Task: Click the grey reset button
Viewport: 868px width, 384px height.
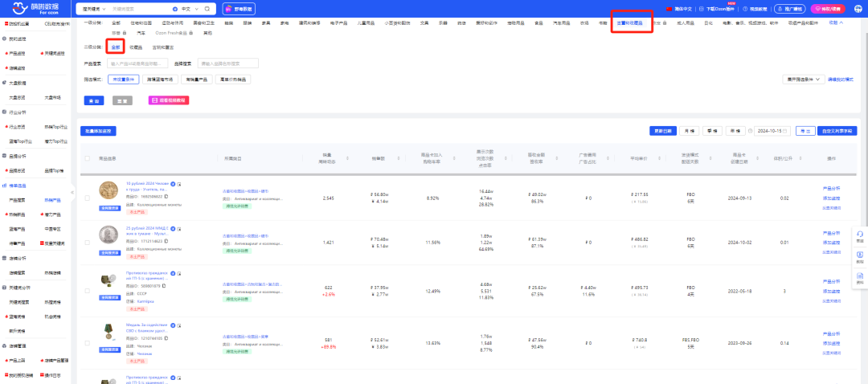Action: [122, 100]
